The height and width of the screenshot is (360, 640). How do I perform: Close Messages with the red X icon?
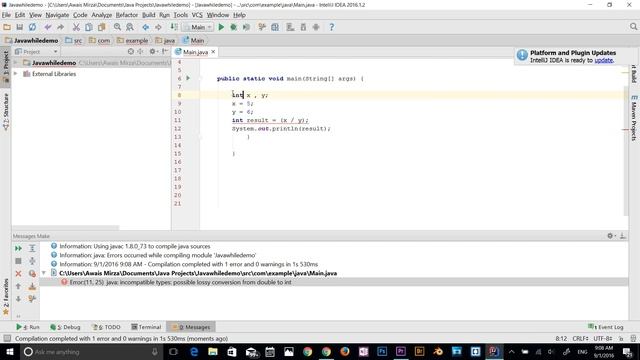coord(18,274)
